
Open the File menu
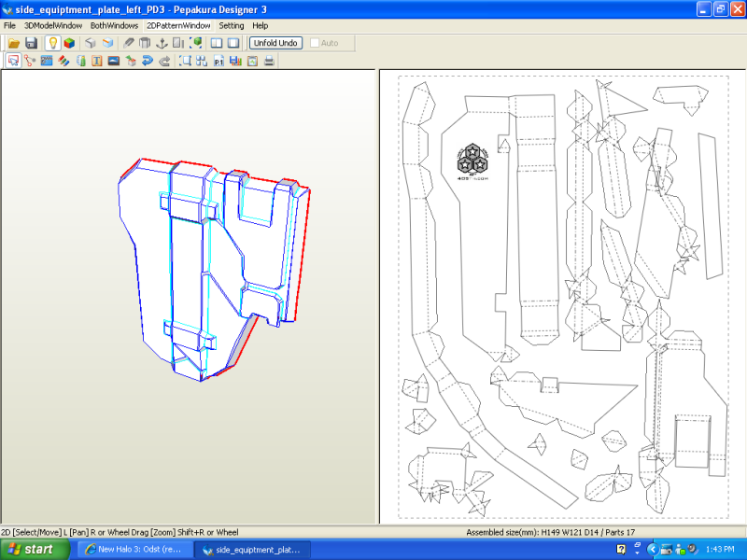click(x=9, y=25)
